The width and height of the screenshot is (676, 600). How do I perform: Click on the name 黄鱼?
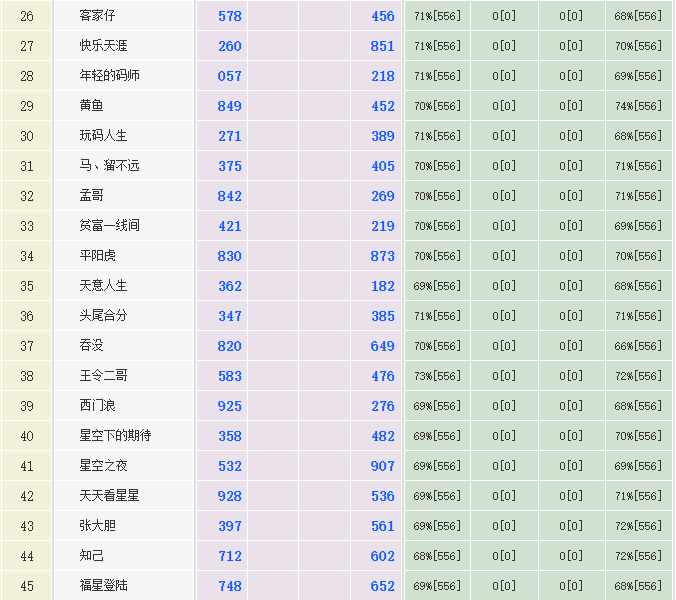point(91,106)
